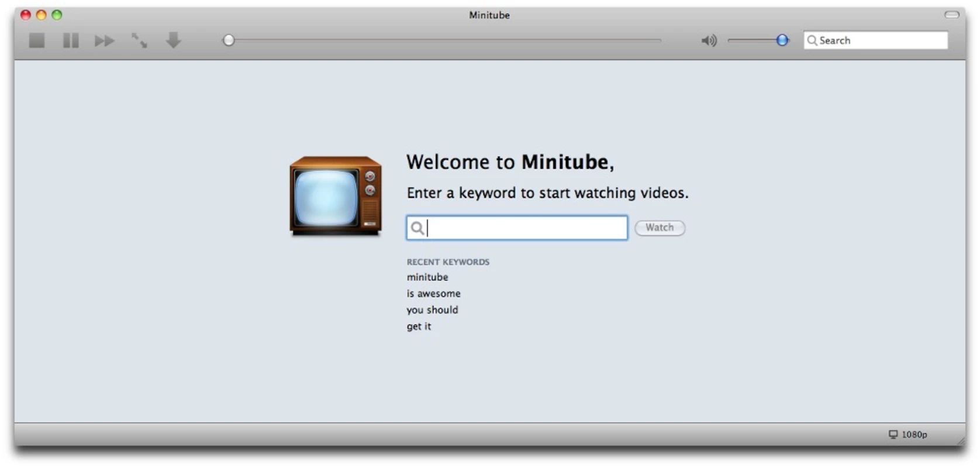Image resolution: width=980 pixels, height=468 pixels.
Task: Click the magnifier icon in toolbar Search
Action: [812, 40]
